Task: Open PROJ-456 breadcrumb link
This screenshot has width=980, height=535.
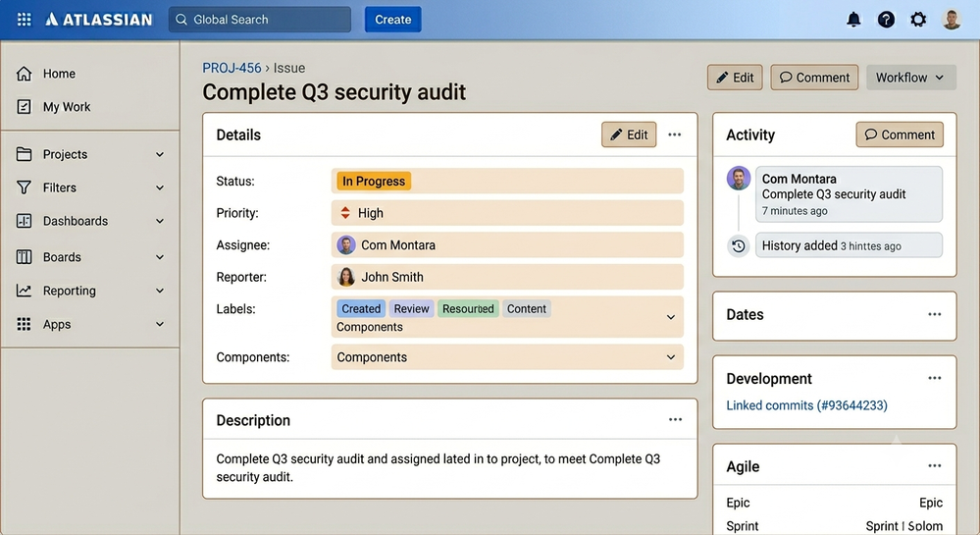Action: click(232, 68)
